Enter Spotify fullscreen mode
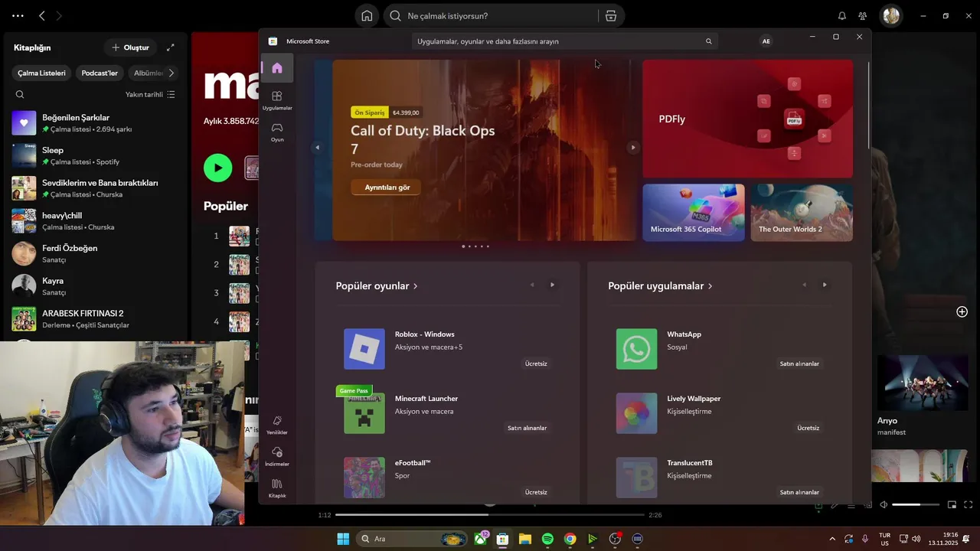This screenshot has width=980, height=551. click(x=969, y=505)
